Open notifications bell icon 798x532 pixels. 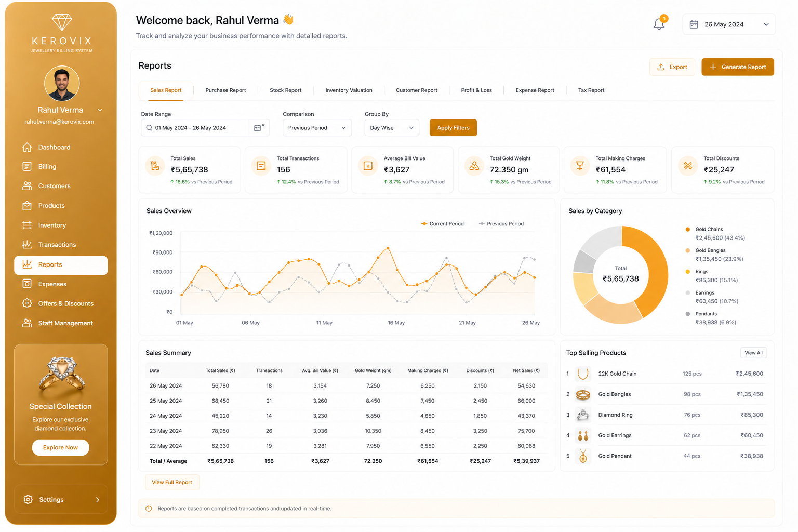tap(659, 24)
